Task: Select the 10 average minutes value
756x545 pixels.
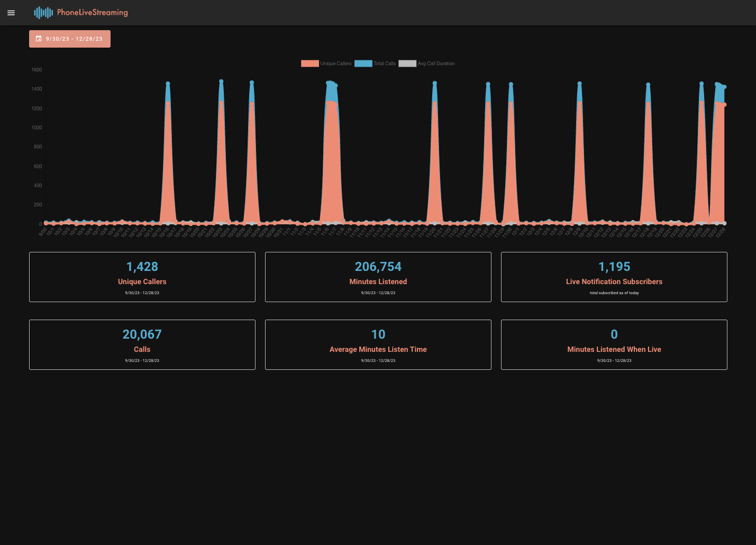Action: [x=378, y=334]
